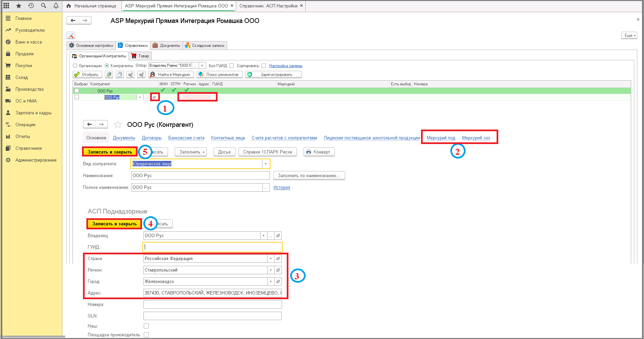Screen dimensions: 644x339
Task: Open the notifications bell icon
Action: [x=56, y=6]
